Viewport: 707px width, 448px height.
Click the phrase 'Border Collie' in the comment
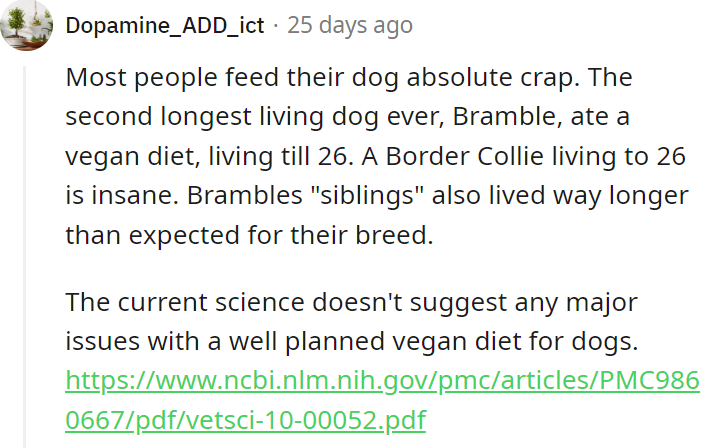[x=464, y=156]
